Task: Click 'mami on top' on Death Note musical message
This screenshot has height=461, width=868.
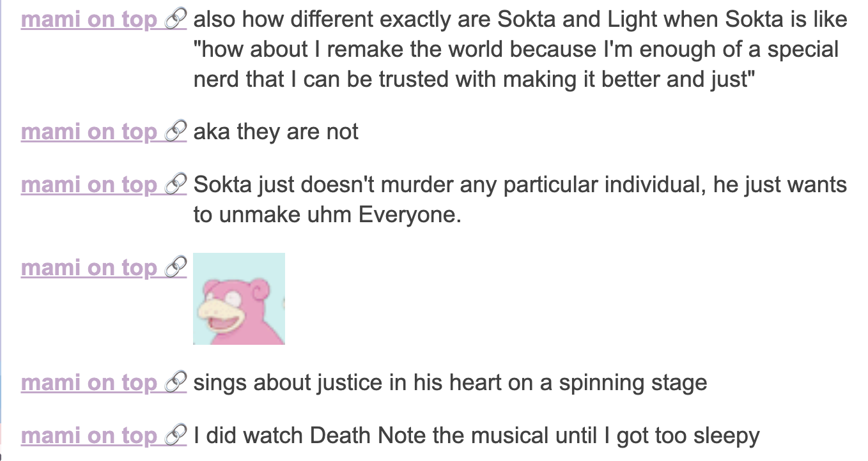Action: click(x=89, y=436)
